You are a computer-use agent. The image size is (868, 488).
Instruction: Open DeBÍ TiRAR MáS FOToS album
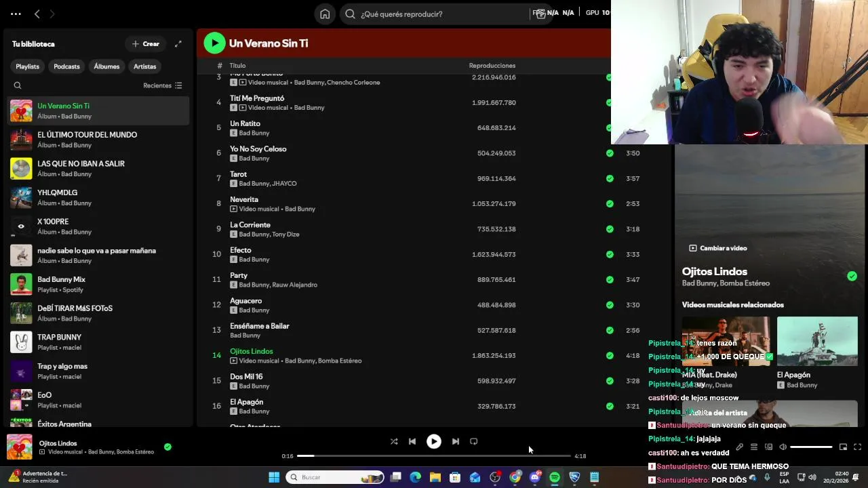[x=99, y=313]
